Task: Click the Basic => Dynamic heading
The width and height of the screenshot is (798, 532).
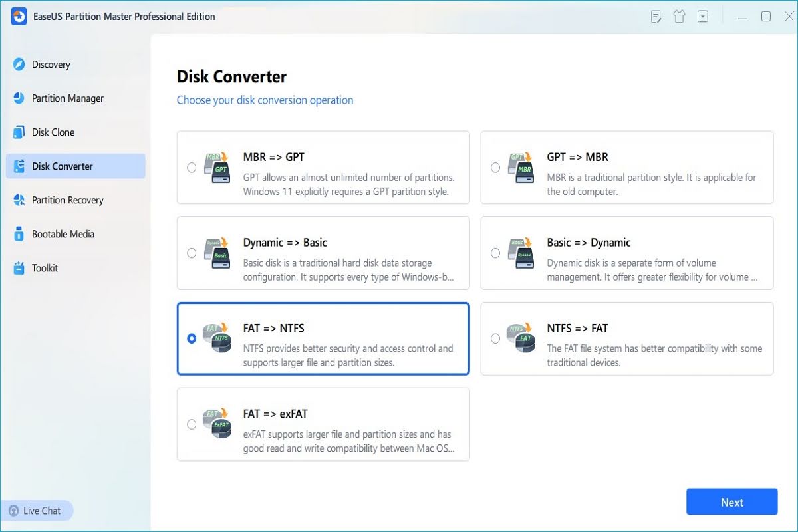Action: tap(589, 243)
